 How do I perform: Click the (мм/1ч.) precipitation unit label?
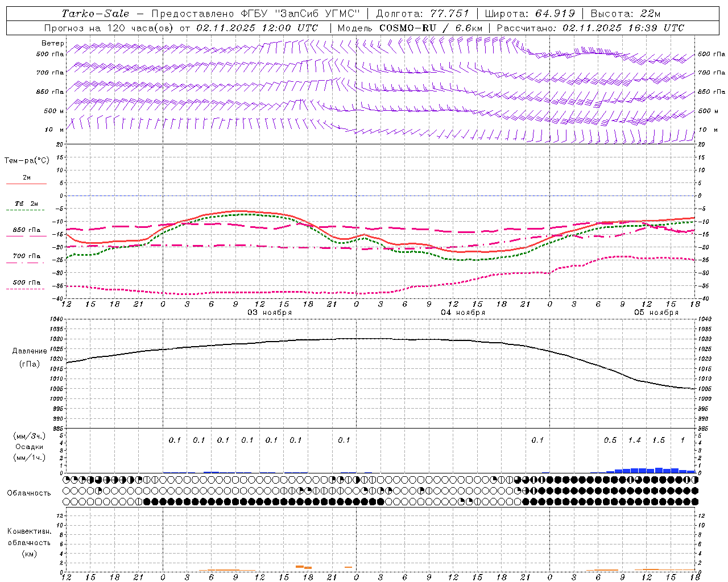(x=30, y=458)
